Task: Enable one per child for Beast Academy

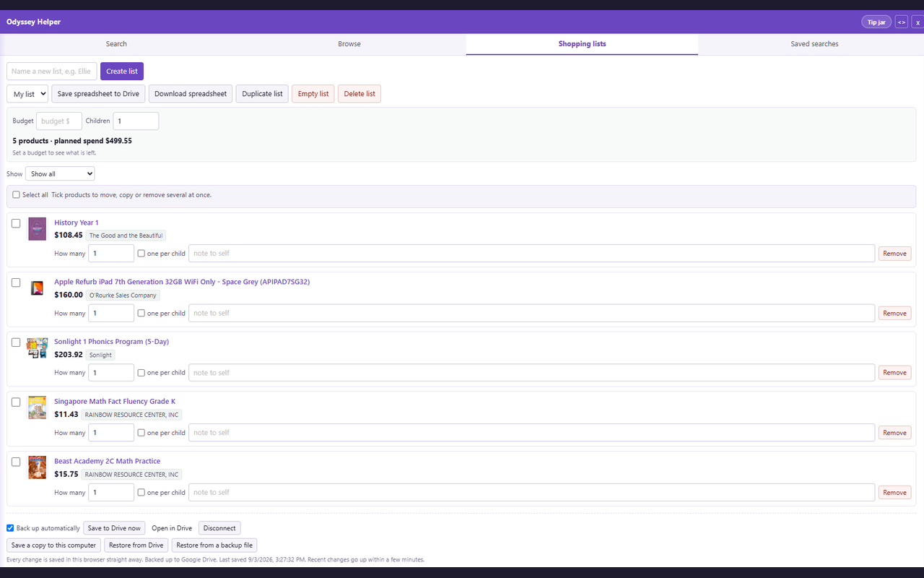Action: click(141, 493)
